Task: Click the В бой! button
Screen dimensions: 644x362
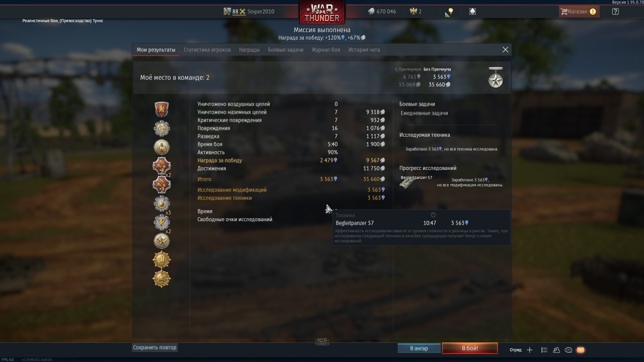Action: pyautogui.click(x=470, y=348)
